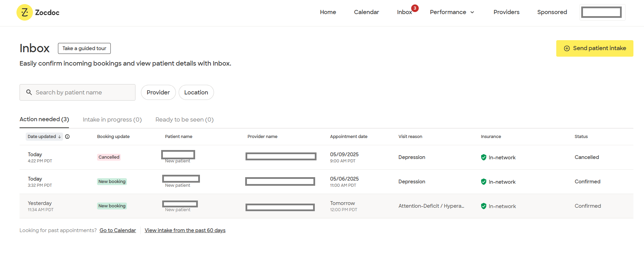This screenshot has width=644, height=263.
Task: Open View intake from the past 60 days
Action: point(185,230)
